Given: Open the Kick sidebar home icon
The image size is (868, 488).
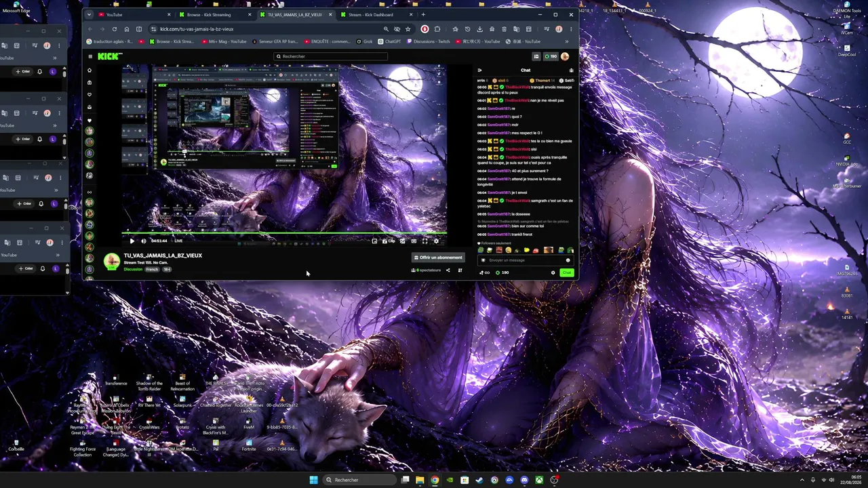Looking at the screenshot, I should pyautogui.click(x=90, y=70).
